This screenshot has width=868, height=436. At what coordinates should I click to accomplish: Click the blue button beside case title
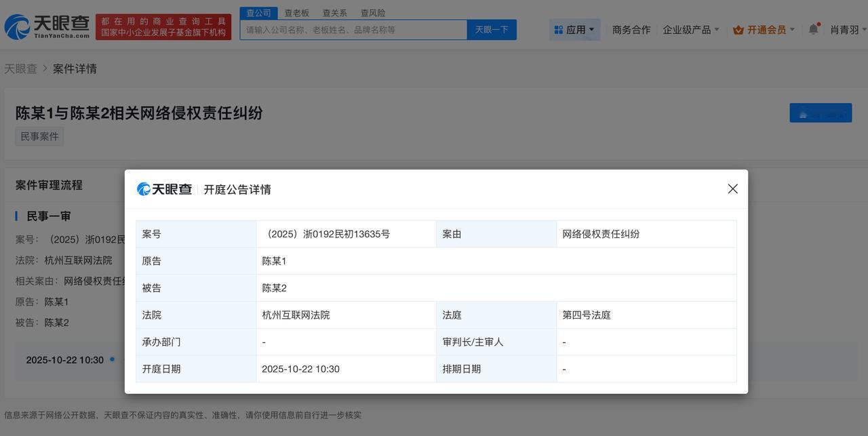point(821,113)
